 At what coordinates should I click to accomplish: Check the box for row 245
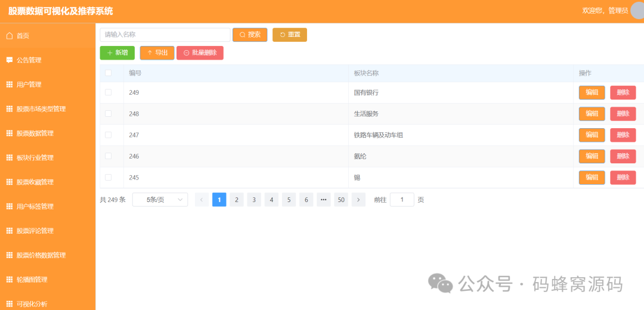point(109,178)
